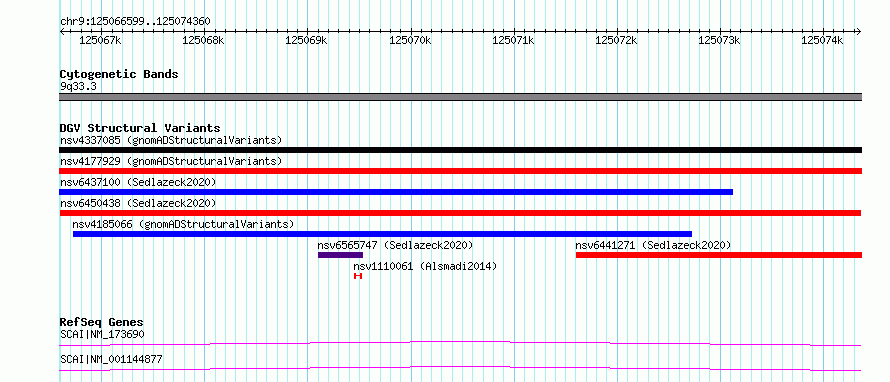Screen dimensions: 890x382
Task: Click the chr9:125066599..125074360 region label
Action: pos(135,22)
